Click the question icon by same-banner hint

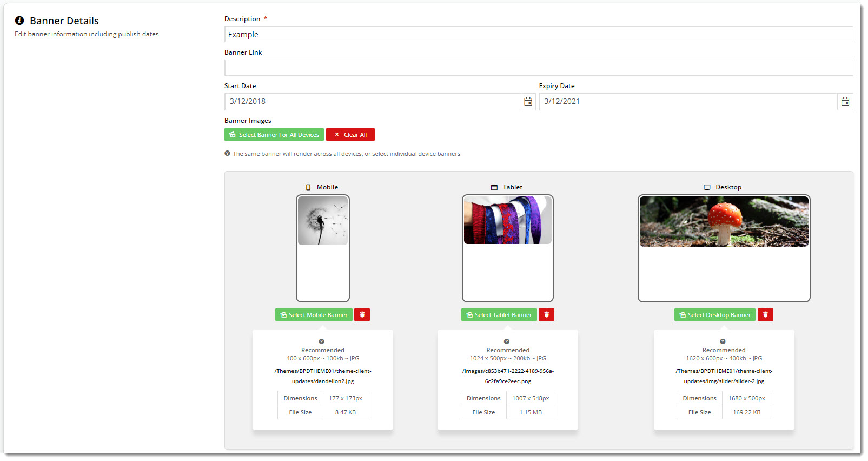pyautogui.click(x=228, y=154)
